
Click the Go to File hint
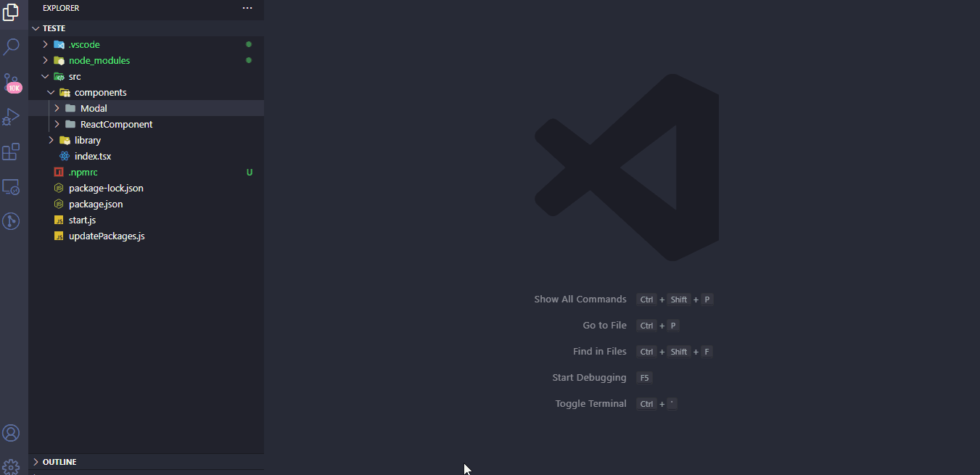[x=604, y=325]
